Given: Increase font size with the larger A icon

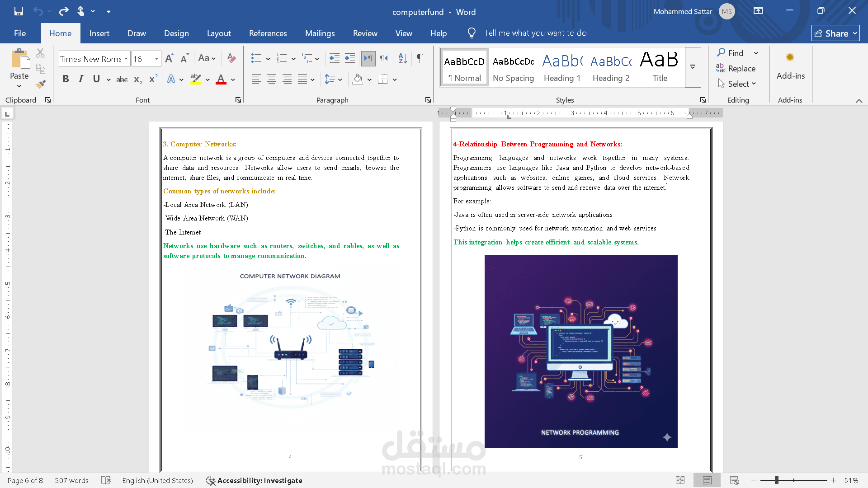Looking at the screenshot, I should coord(169,59).
